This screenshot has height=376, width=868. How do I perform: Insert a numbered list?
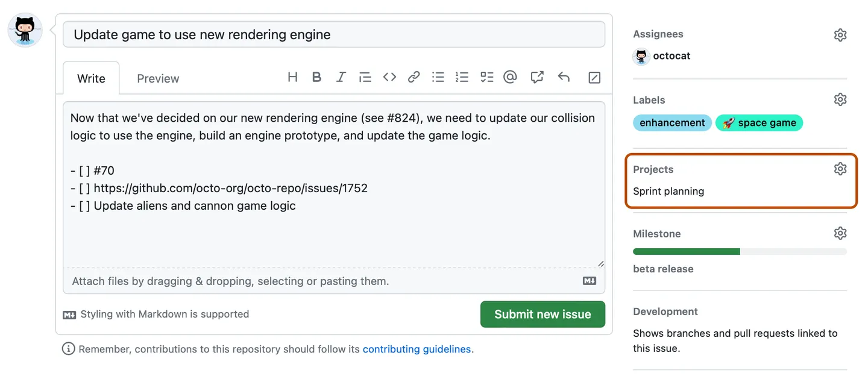coord(462,77)
